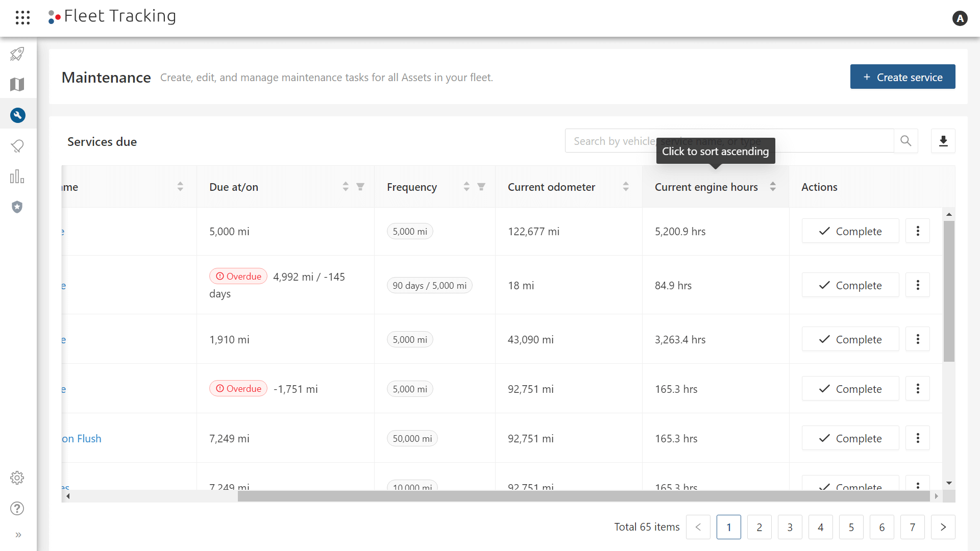Open the map view from the sidebar
Viewport: 980px width, 551px height.
[17, 84]
